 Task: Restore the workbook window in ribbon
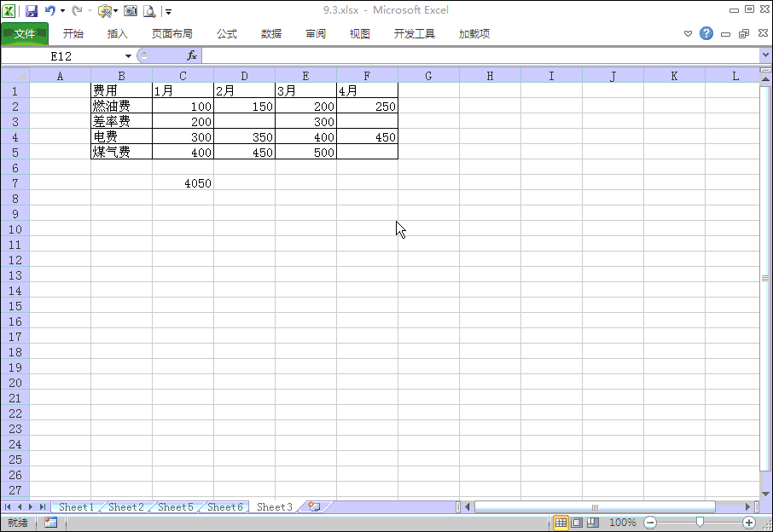click(744, 33)
